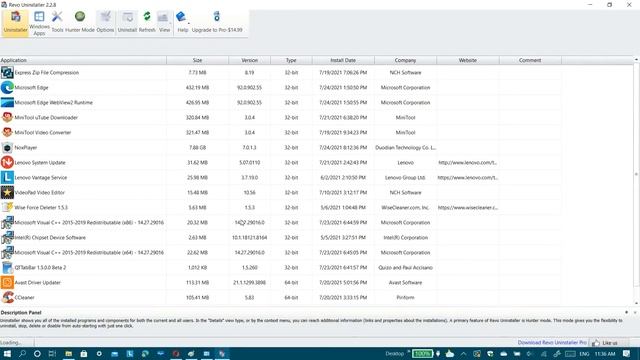Screen dimensions: 640x360
Task: Sort the list by Size column
Action: 198,60
